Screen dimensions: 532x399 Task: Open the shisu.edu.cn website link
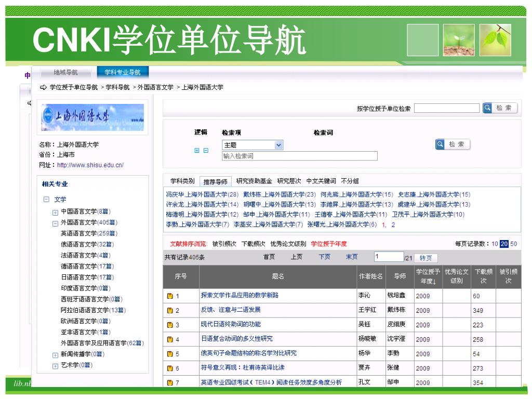(x=90, y=165)
